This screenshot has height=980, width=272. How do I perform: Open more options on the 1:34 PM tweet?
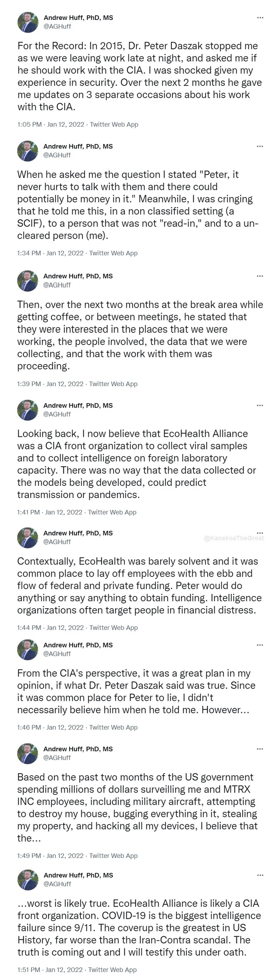pos(260,146)
